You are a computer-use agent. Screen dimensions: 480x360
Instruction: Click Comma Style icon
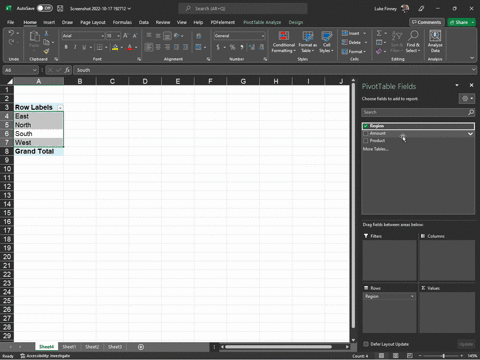point(242,47)
